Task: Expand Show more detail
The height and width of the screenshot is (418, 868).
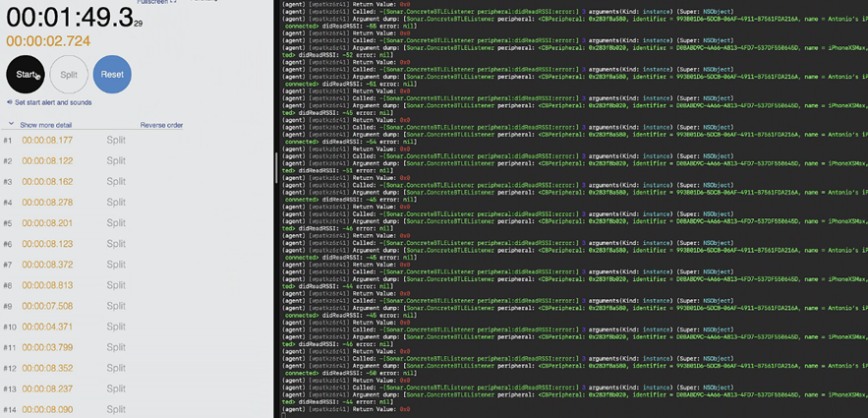Action: 46,125
